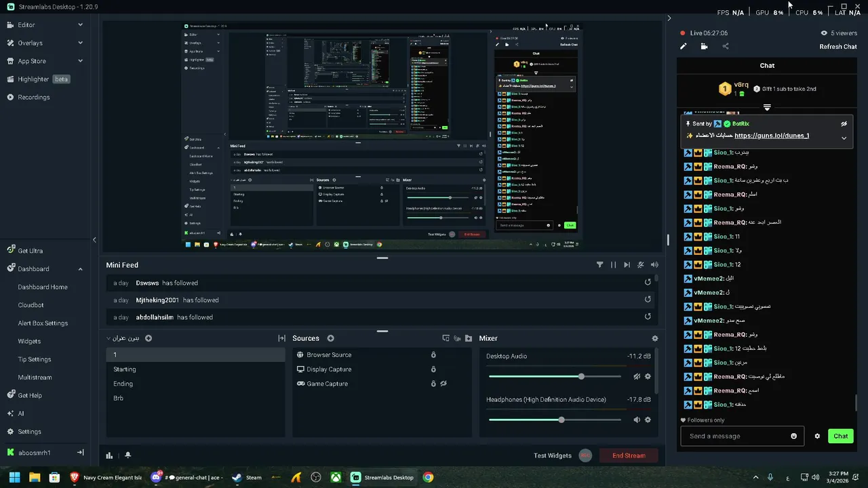Toggle the Mini Feed disable-alerts icon

(641, 265)
